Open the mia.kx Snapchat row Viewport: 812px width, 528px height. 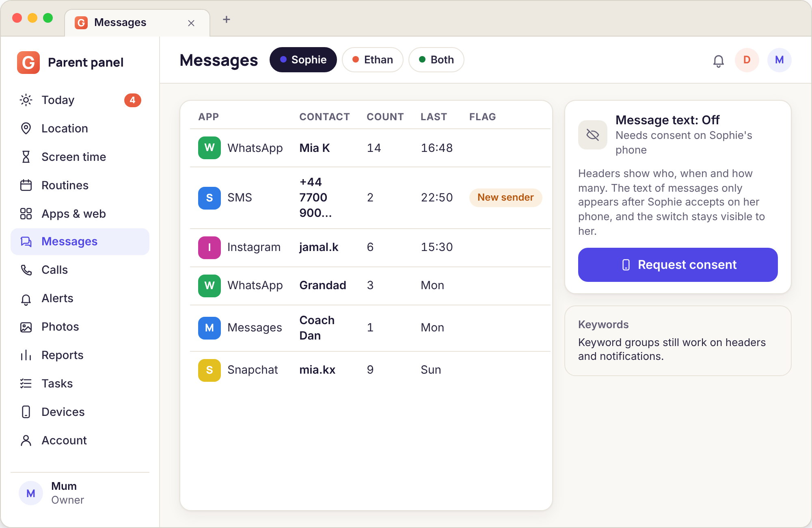tap(370, 370)
